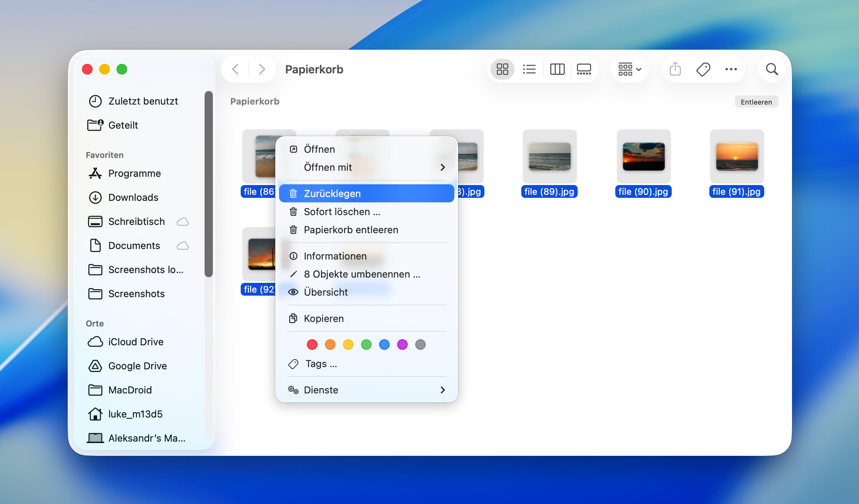Open Documents in sidebar
Screen dimensions: 859x504
click(x=134, y=246)
